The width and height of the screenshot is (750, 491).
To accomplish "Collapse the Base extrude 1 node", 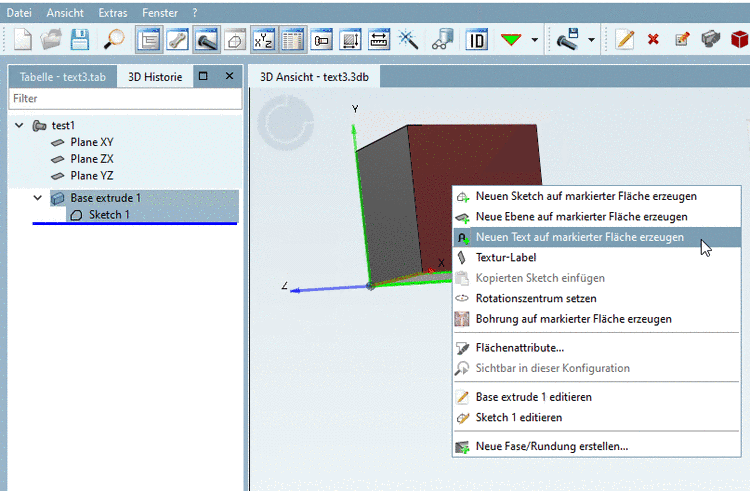I will click(38, 197).
